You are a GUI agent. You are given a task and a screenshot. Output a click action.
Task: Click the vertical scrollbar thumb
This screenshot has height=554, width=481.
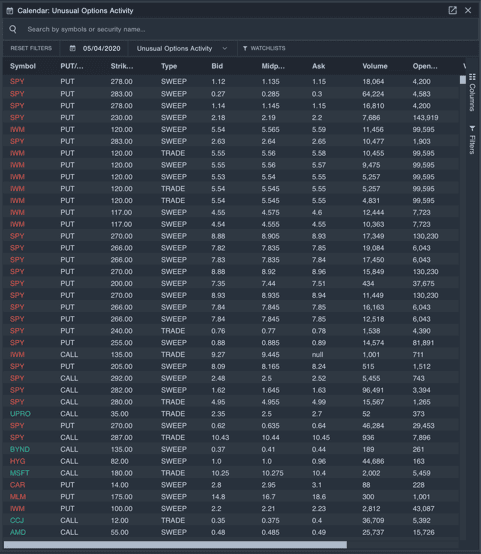click(463, 80)
